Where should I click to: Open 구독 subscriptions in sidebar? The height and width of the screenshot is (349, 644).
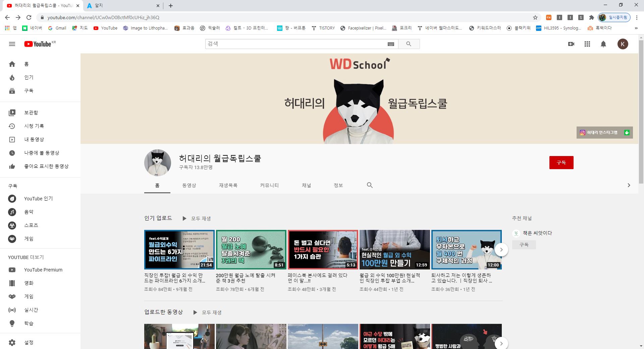[40, 91]
